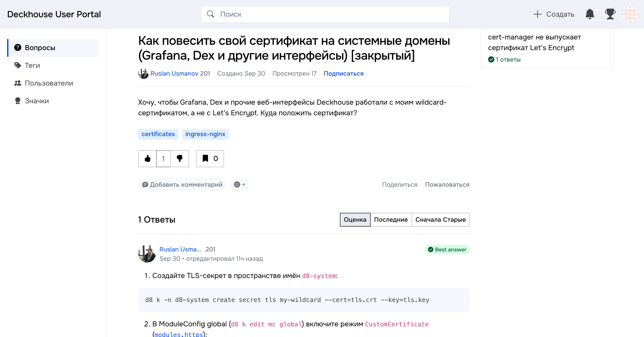Click Подписаться to follow question

(x=344, y=74)
